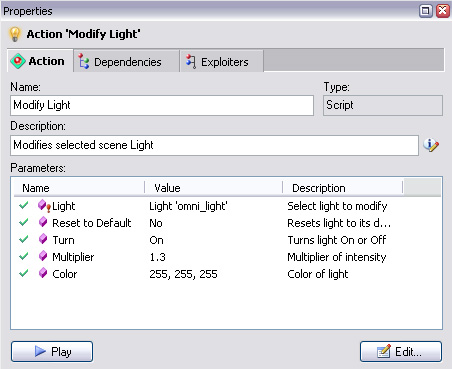Click the 'Color of light' description
Image resolution: width=452 pixels, height=369 pixels.
pos(318,274)
